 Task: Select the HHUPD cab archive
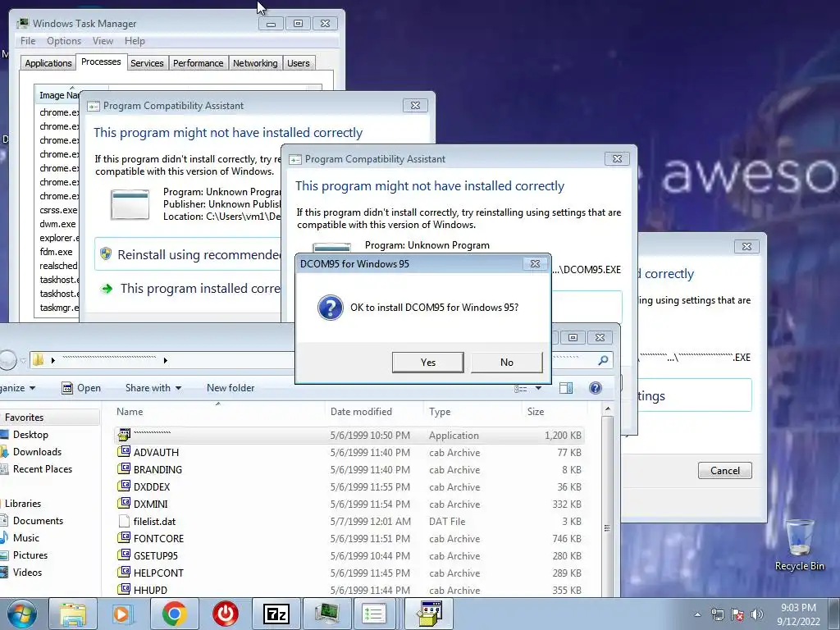click(349, 590)
